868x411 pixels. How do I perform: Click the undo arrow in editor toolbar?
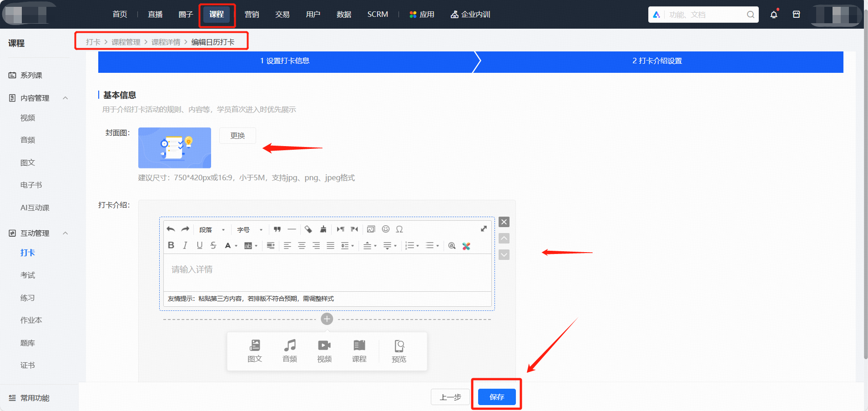[171, 229]
